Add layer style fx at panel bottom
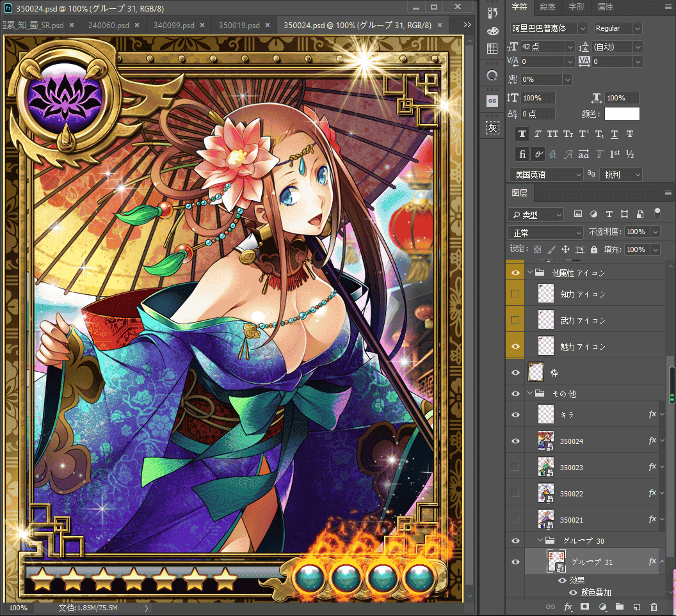Screen dimensions: 676x616 pos(568,607)
